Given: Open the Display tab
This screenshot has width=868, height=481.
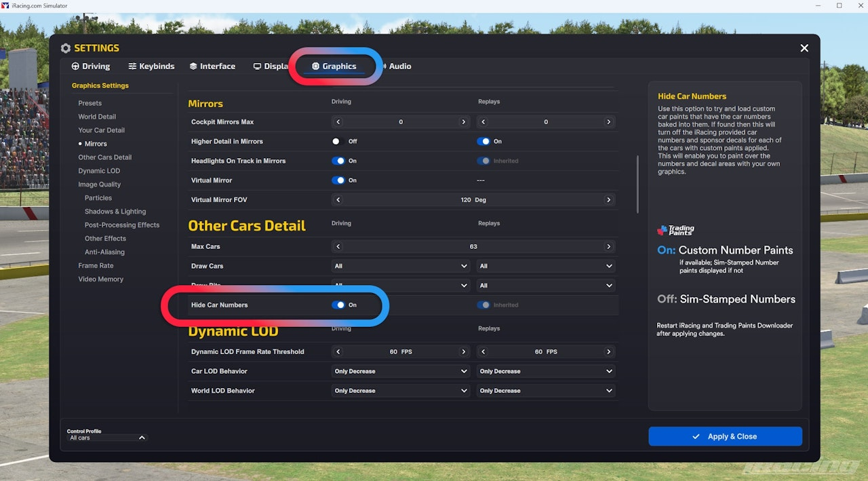Looking at the screenshot, I should (271, 66).
